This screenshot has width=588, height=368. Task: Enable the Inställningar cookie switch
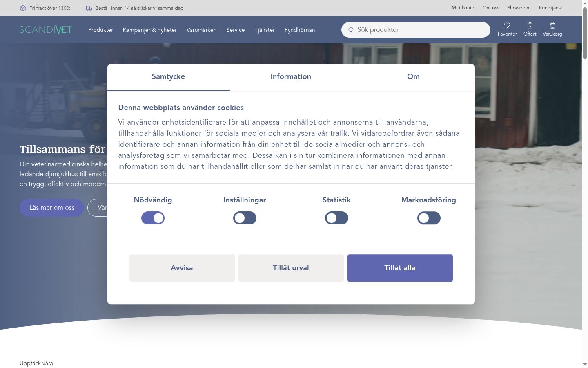245,218
